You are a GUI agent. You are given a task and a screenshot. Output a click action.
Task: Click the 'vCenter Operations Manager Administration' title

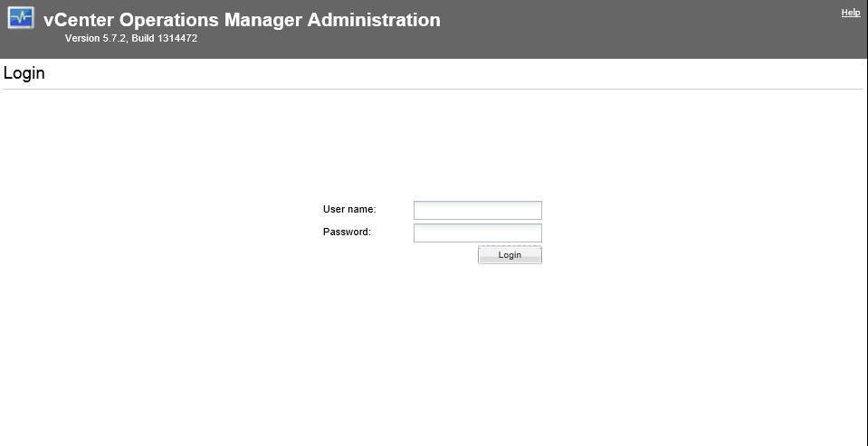[242, 20]
